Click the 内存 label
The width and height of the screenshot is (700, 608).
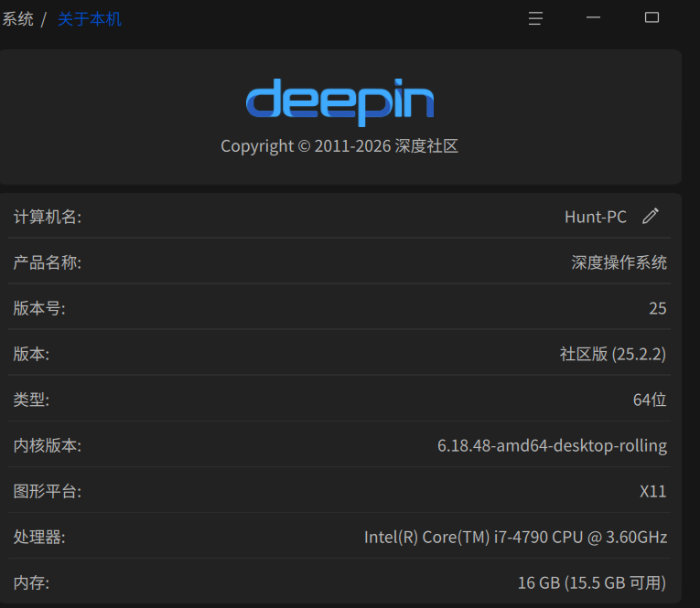31,582
